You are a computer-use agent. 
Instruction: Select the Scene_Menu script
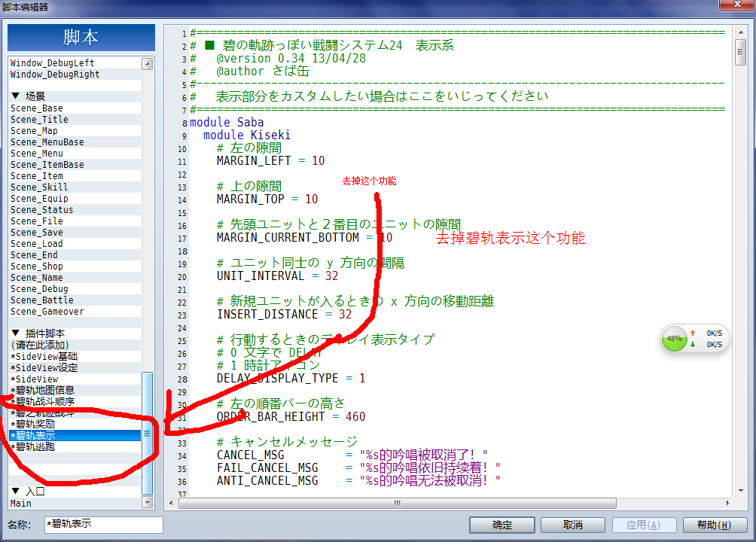75,154
